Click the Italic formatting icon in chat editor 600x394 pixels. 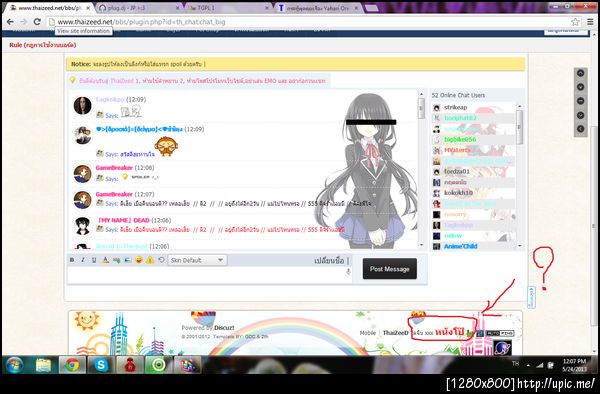coord(83,260)
